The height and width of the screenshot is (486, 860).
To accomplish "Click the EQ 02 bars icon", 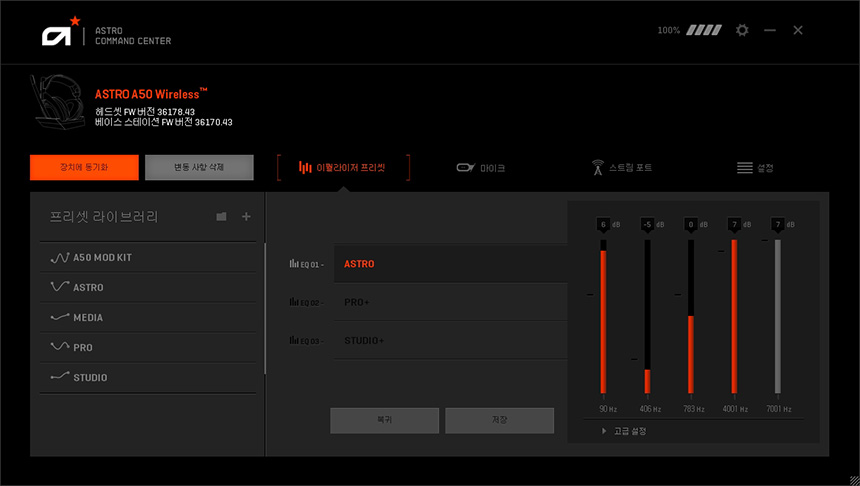I will (294, 302).
